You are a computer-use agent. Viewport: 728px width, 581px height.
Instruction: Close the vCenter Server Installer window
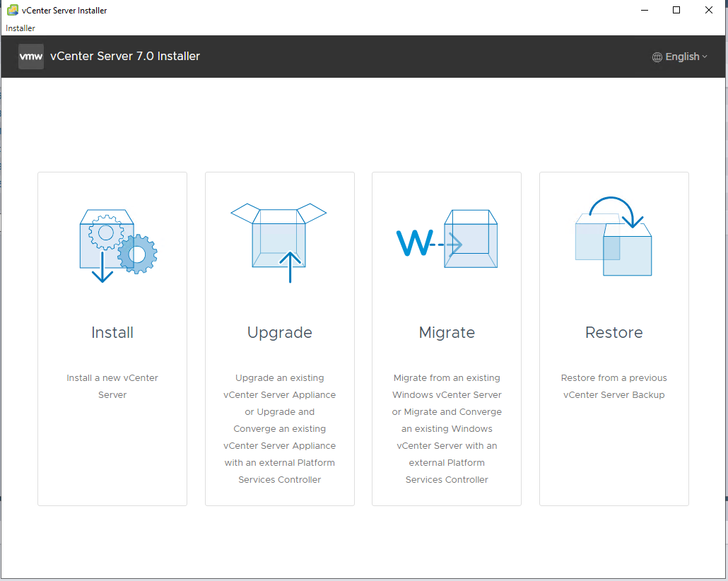pos(708,10)
